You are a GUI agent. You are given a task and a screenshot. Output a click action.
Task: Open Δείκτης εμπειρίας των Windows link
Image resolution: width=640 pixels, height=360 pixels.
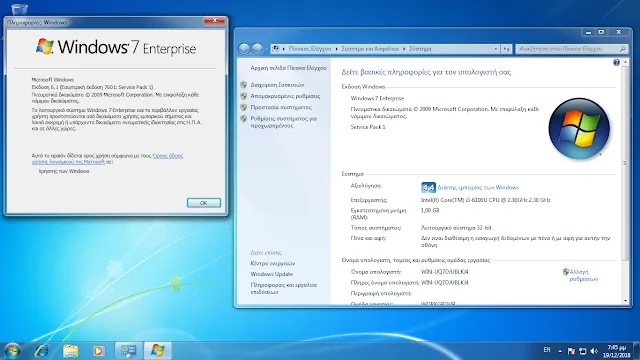(478, 188)
